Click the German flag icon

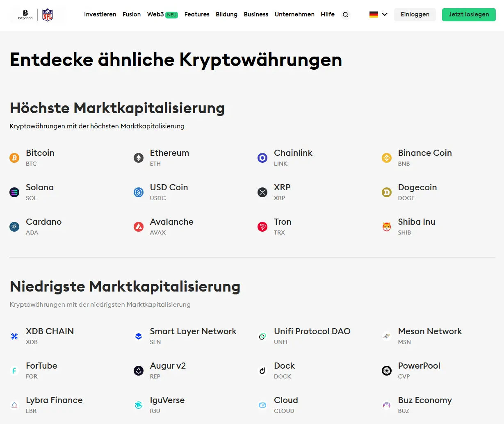[374, 14]
